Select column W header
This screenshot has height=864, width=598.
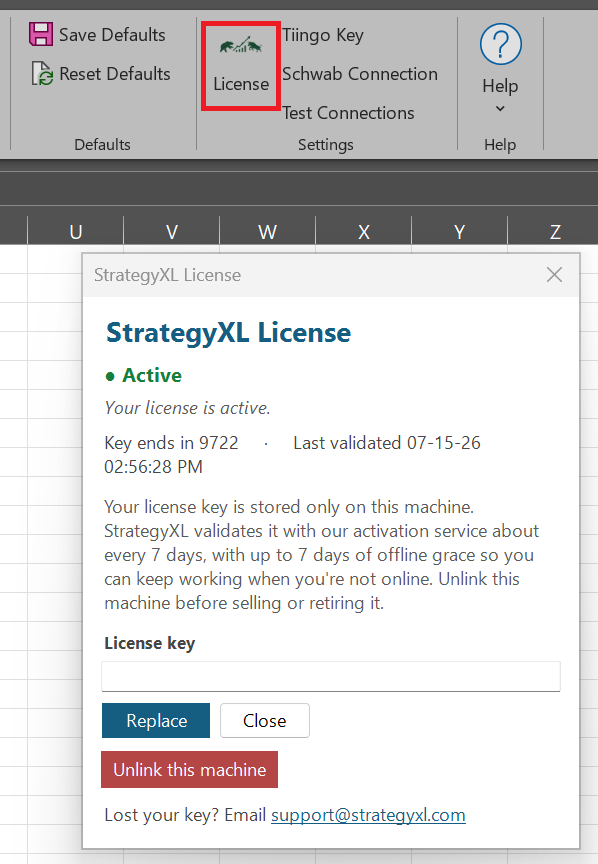[x=267, y=231]
